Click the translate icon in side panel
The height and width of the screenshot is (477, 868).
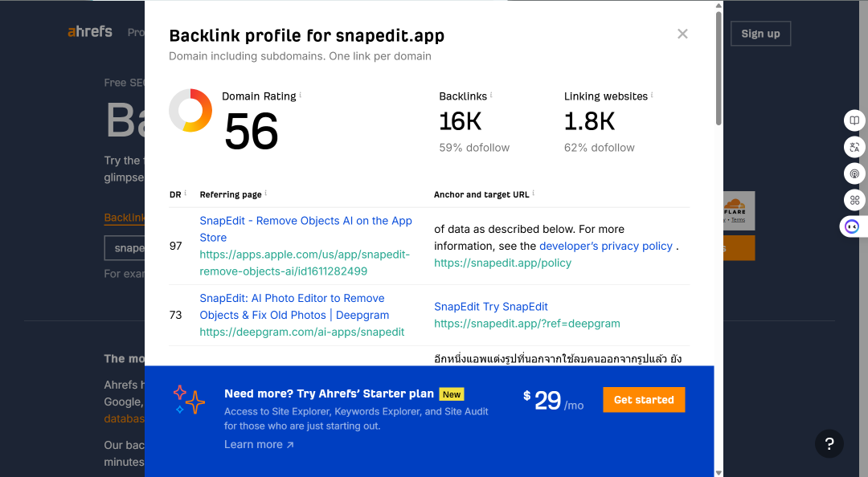pos(854,147)
